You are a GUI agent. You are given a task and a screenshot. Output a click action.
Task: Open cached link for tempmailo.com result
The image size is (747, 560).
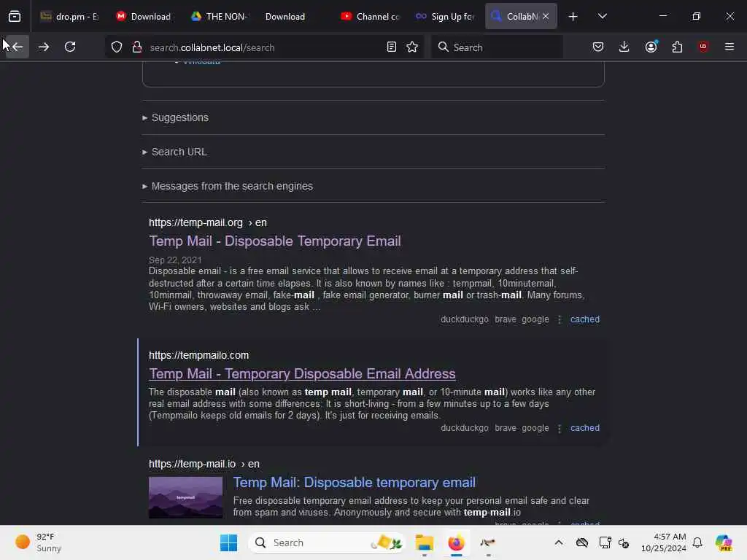click(584, 427)
